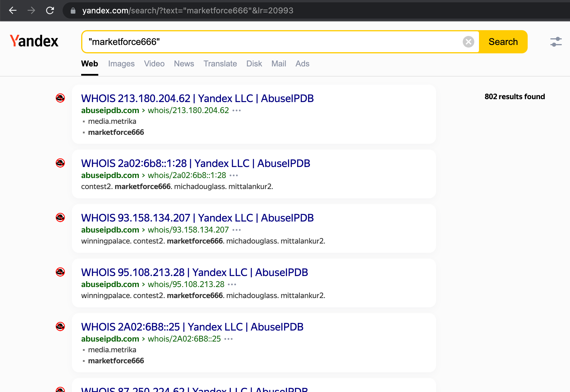The image size is (570, 392).
Task: Click favicon beside WHOIS 2A02:6B8::25 result
Action: tap(60, 326)
